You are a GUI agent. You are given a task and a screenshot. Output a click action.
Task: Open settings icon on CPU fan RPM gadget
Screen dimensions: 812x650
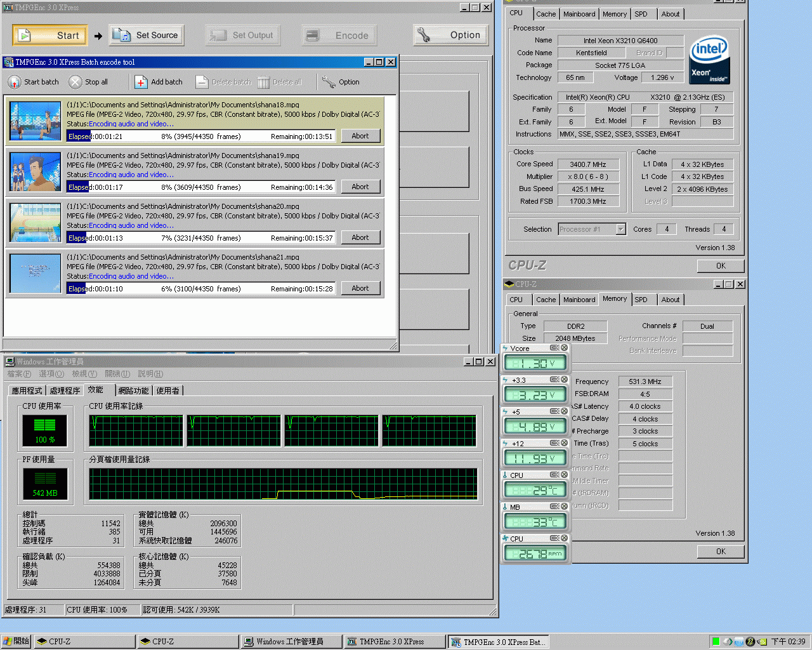click(x=554, y=538)
